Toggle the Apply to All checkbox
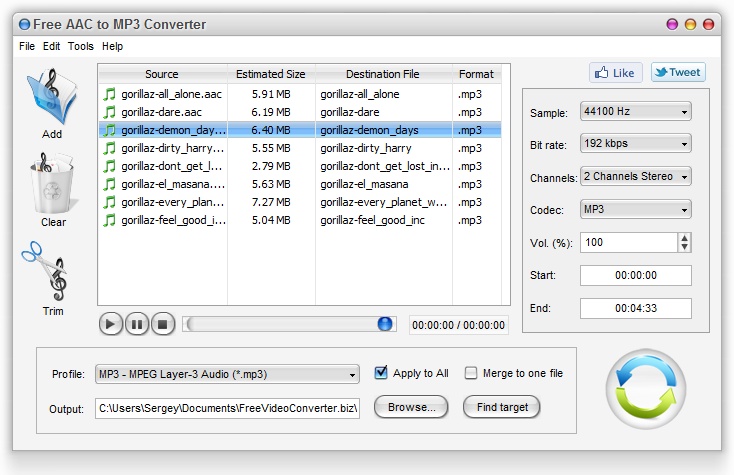Image resolution: width=734 pixels, height=475 pixels. point(381,373)
